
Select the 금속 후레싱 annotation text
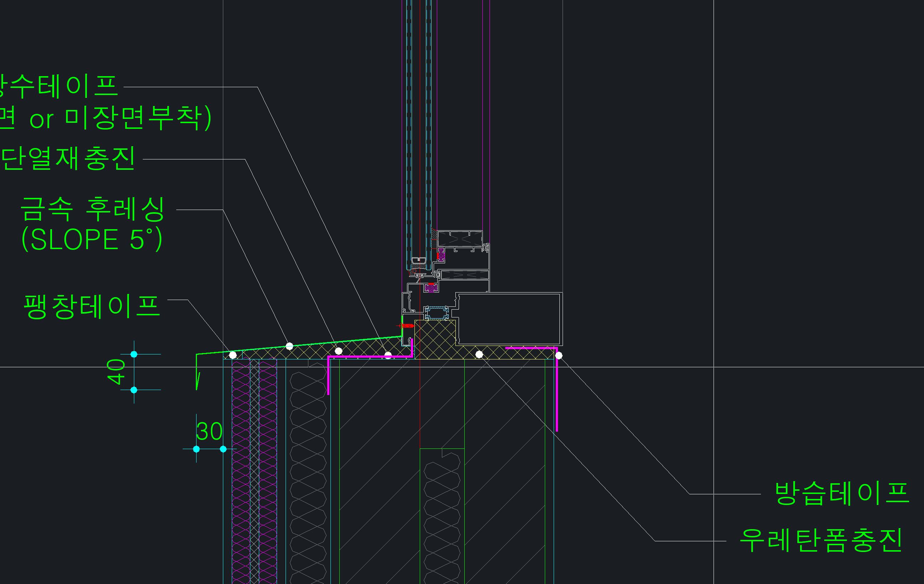click(92, 209)
